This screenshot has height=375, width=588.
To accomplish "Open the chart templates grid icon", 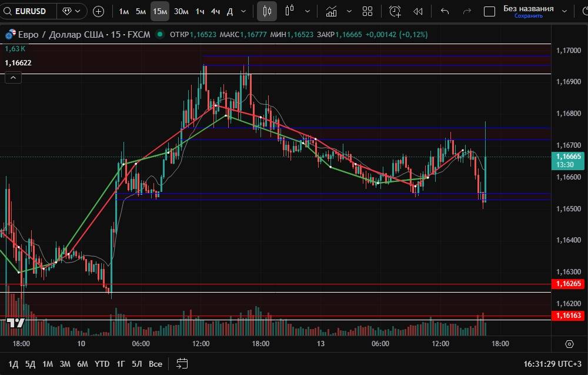I will (367, 11).
